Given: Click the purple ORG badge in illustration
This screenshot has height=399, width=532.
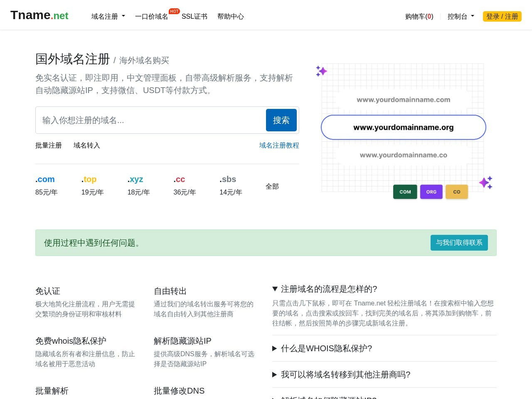Looking at the screenshot, I should coord(431,192).
